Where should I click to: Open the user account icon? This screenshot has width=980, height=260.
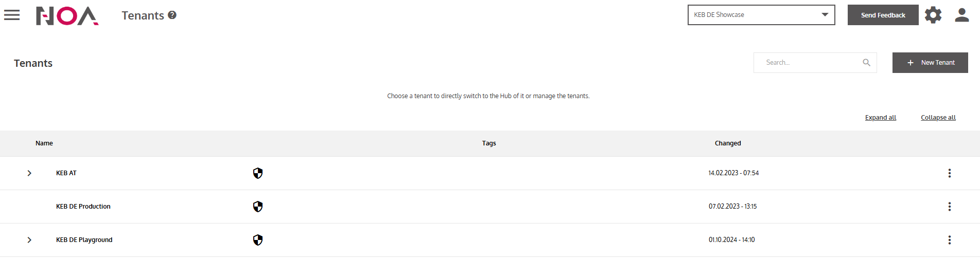click(961, 15)
